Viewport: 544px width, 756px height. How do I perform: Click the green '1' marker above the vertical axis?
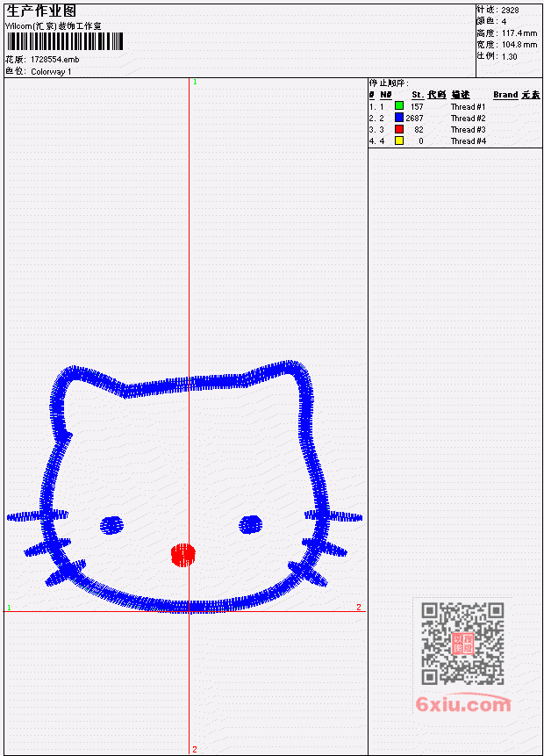point(195,82)
